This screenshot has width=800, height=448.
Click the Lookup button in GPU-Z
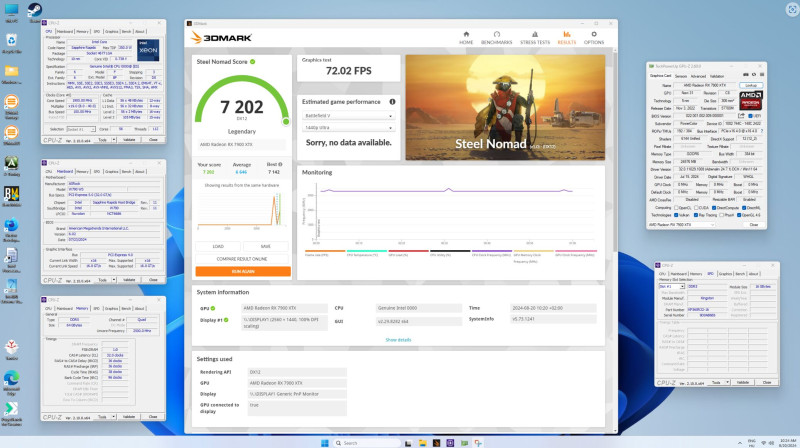click(x=751, y=85)
